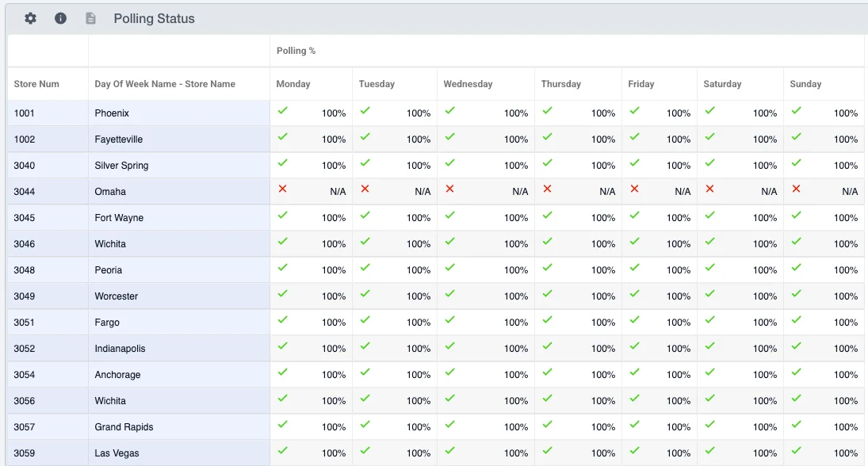This screenshot has width=868, height=466.
Task: Click the Indianapolis Tuesday 100% value
Action: coord(419,349)
